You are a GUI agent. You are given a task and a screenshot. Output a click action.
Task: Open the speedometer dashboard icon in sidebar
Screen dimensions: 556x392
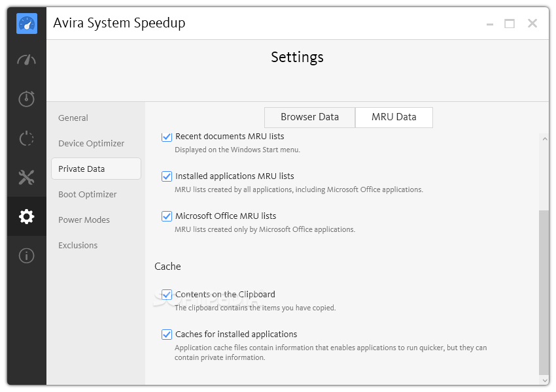[x=27, y=60]
